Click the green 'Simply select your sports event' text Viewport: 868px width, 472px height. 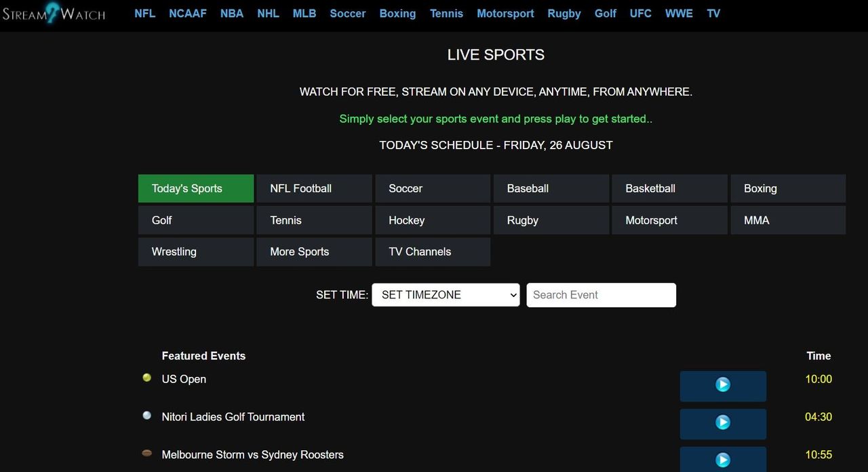pos(496,119)
